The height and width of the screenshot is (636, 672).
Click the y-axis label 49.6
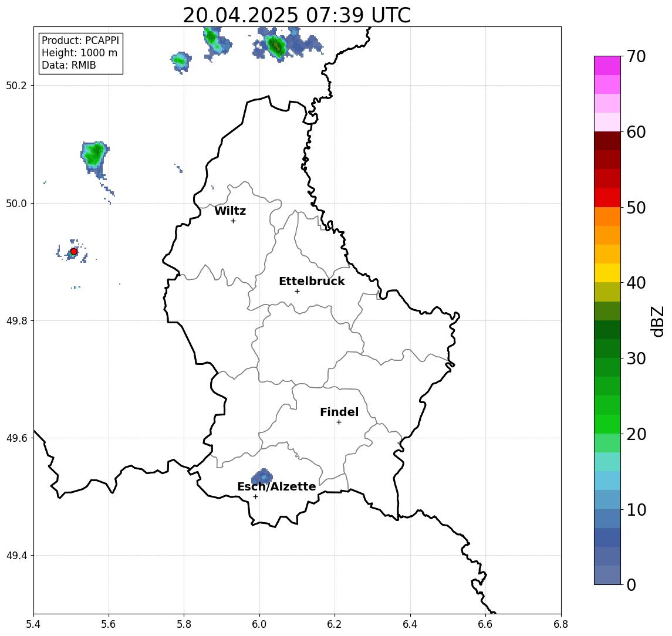(x=16, y=438)
